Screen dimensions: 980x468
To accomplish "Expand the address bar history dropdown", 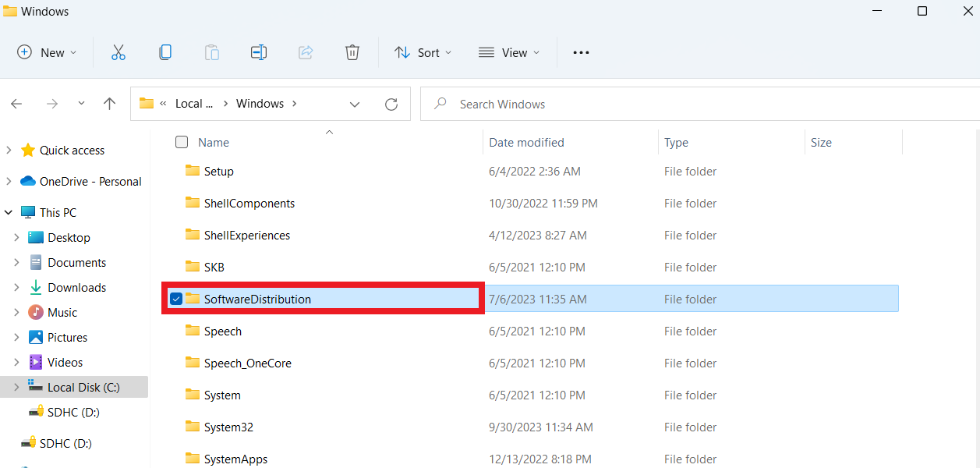I will (355, 104).
